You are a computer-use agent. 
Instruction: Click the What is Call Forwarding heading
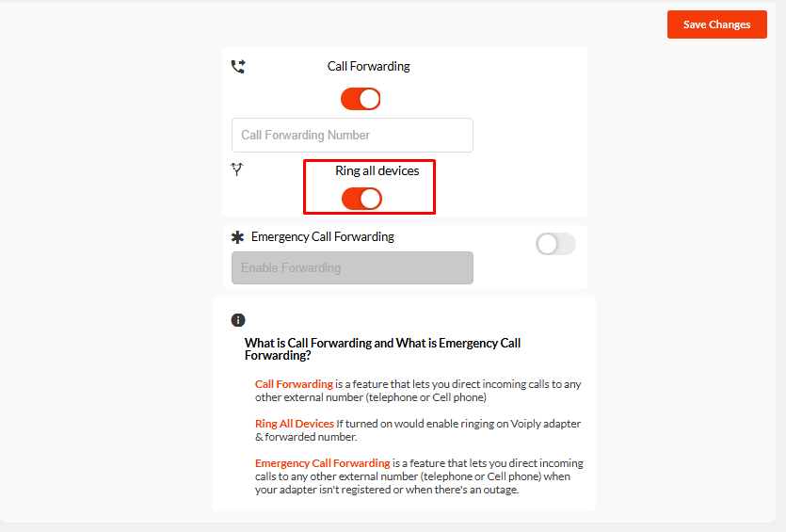pos(382,349)
